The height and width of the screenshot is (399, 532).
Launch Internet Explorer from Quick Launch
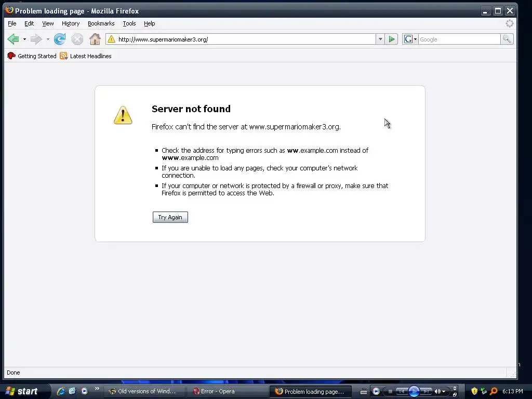pos(61,391)
